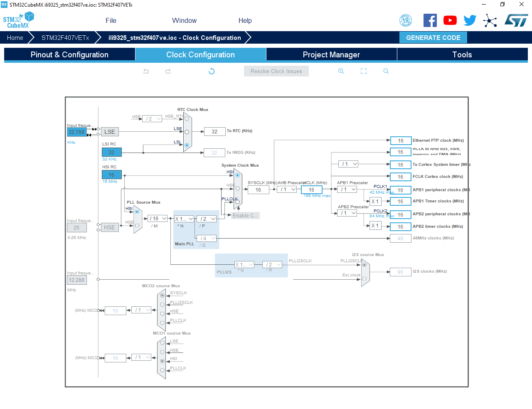Switch to Project Manager tab

[331, 54]
